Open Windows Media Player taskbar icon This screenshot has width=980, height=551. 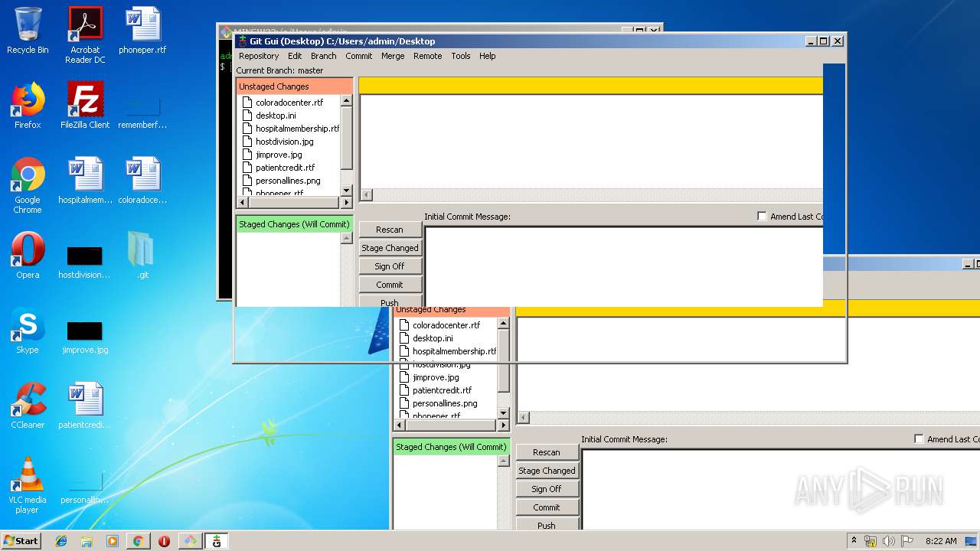(x=113, y=541)
